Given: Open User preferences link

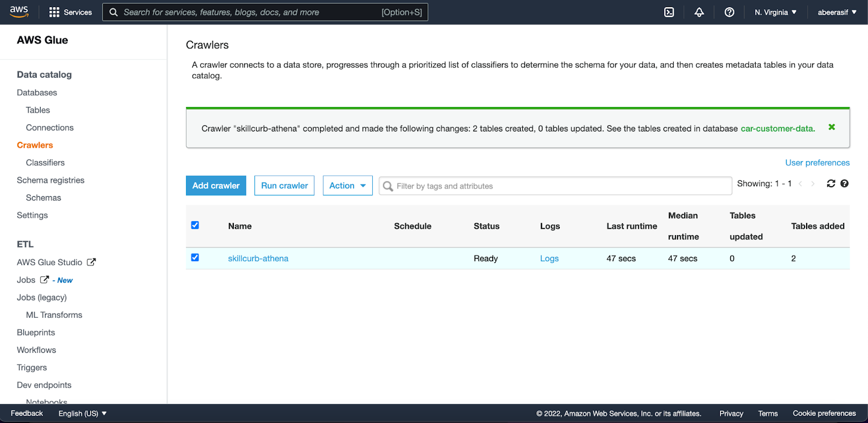Looking at the screenshot, I should pyautogui.click(x=818, y=163).
